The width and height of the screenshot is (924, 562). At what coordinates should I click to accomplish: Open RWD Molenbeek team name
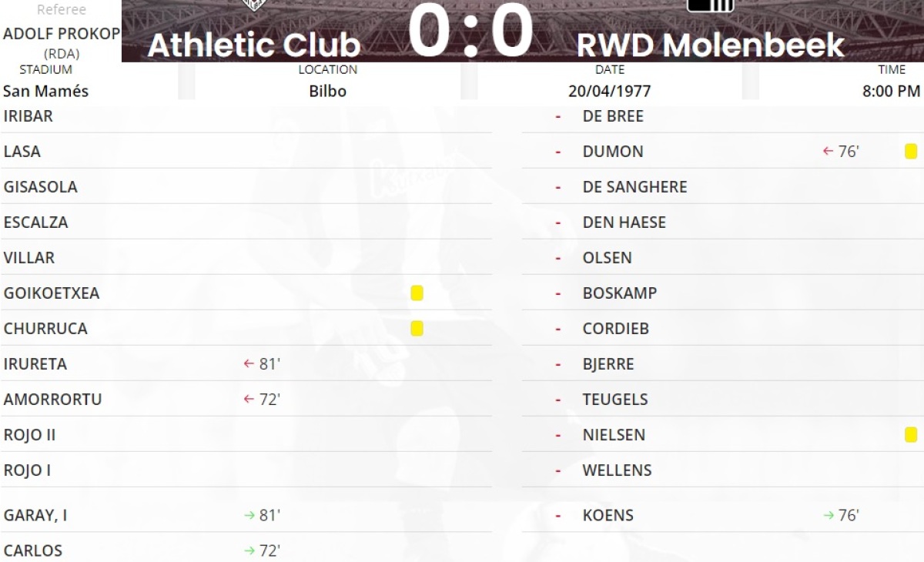point(710,45)
